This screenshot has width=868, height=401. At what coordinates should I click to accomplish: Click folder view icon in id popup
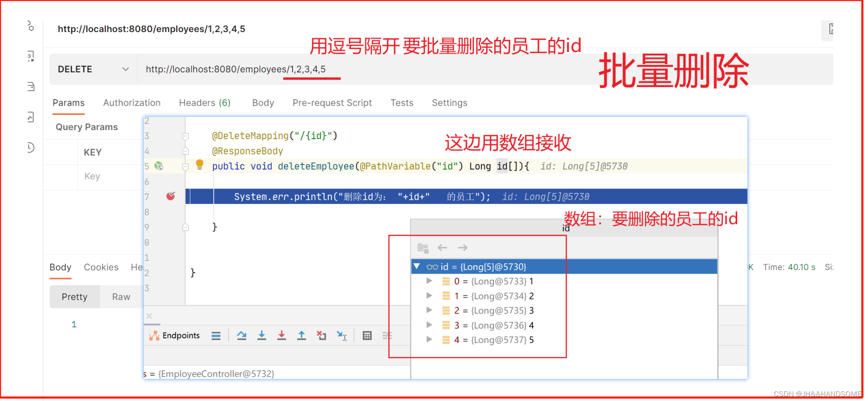point(423,248)
